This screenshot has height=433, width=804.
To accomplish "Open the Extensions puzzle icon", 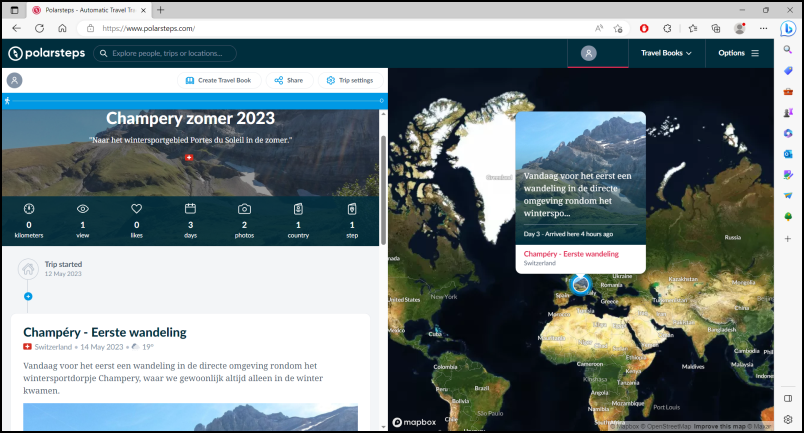I will coord(667,28).
